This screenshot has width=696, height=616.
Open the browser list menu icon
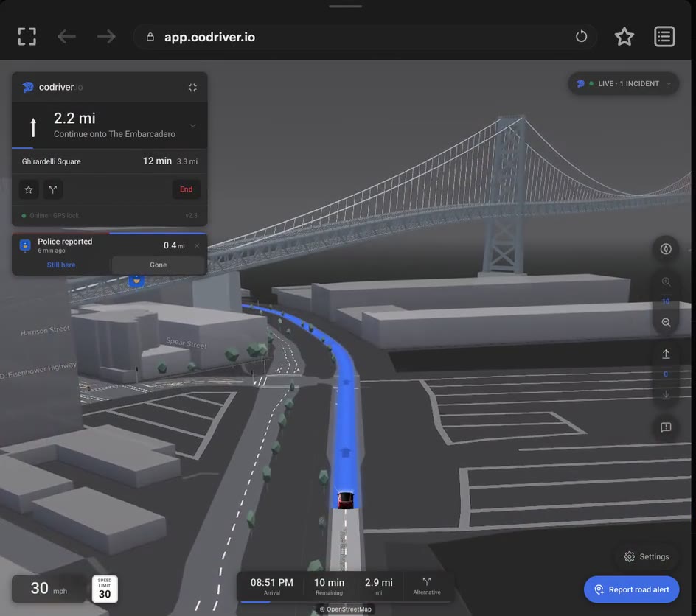[x=664, y=36]
